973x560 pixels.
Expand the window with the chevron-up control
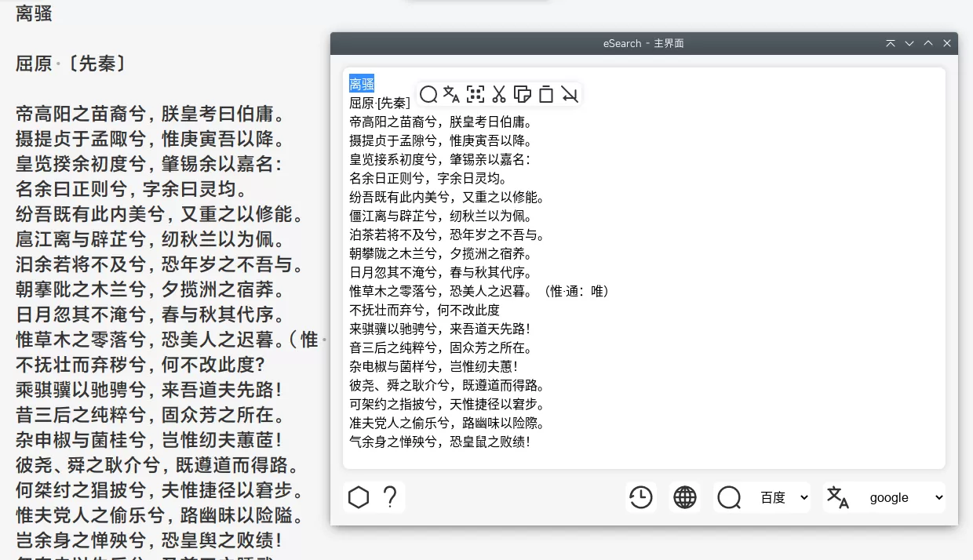(x=927, y=43)
